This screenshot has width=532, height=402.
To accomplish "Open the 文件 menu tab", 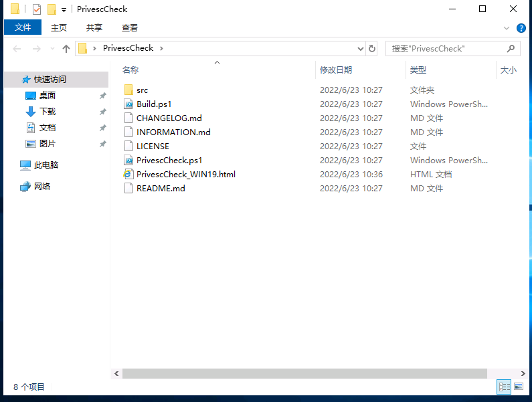I will [23, 27].
